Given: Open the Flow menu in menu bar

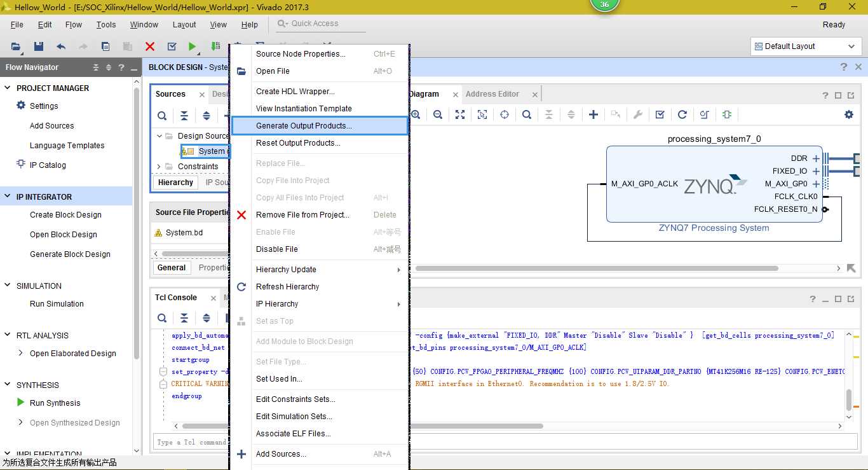Looking at the screenshot, I should 74,24.
